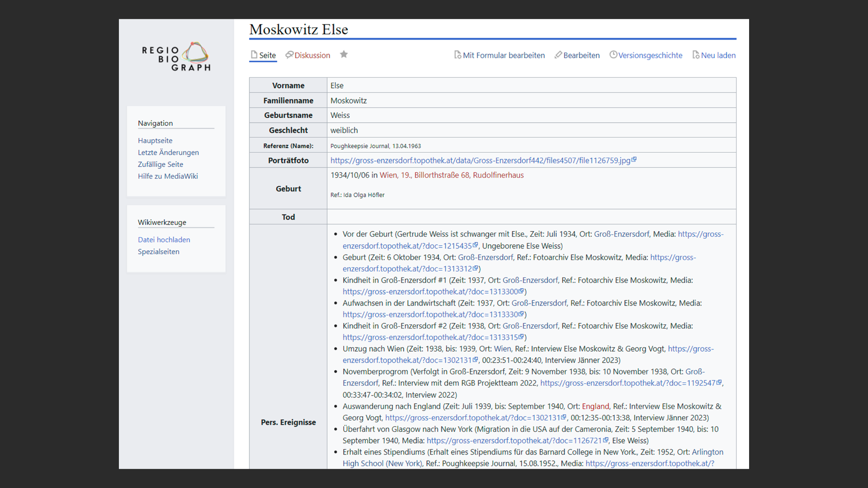This screenshot has width=868, height=488.
Task: Click the Bearbeiten pencil icon
Action: [x=558, y=55]
